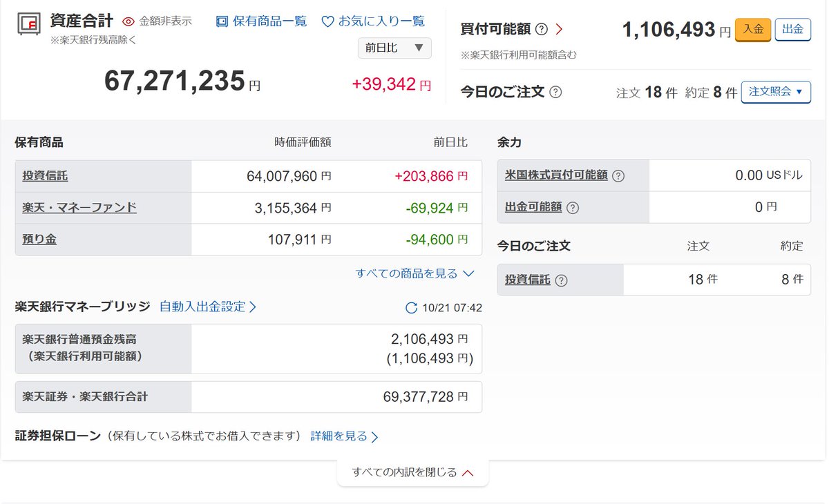Screen dimensions: 829x504
Task: Click help icon beside 今日のご注文 header
Action: pyautogui.click(x=555, y=92)
